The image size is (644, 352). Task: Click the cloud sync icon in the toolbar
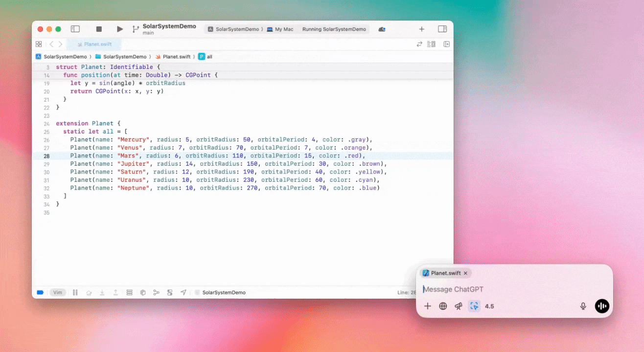tap(382, 29)
